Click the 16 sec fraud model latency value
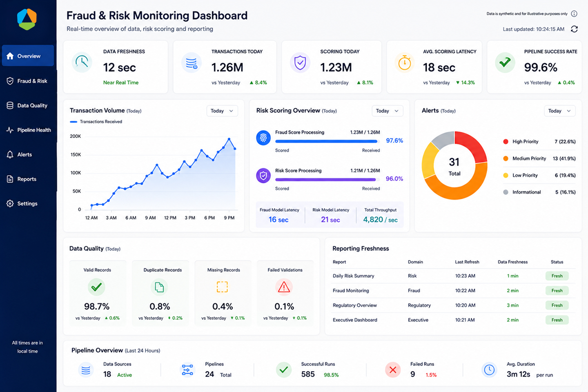 (x=278, y=220)
